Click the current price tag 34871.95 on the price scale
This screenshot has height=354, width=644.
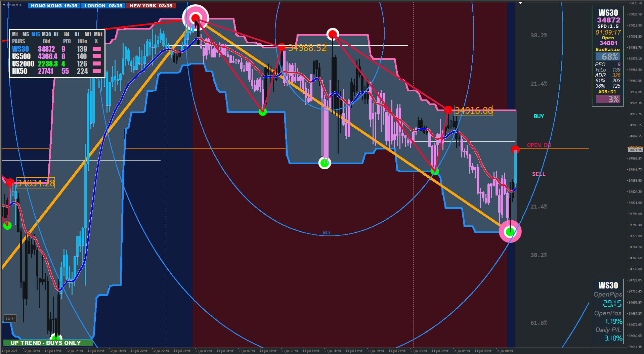(x=635, y=150)
